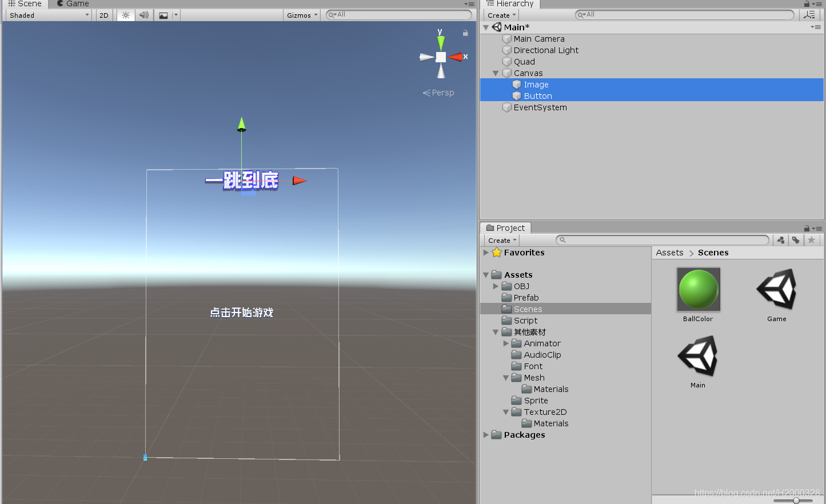826x504 pixels.
Task: Select the Scenes folder in the tree
Action: coord(565,309)
